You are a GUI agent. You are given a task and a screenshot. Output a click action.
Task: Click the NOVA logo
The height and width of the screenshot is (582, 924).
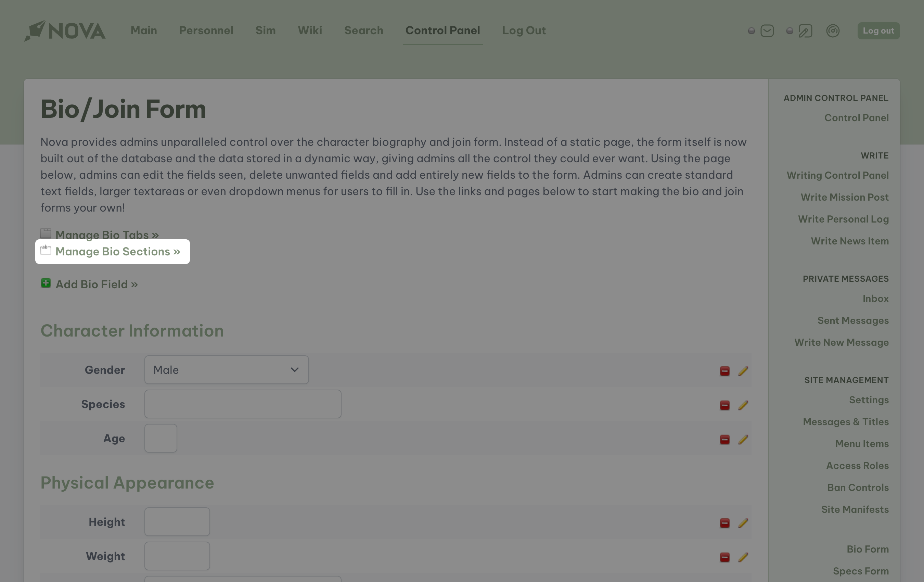[x=65, y=31]
